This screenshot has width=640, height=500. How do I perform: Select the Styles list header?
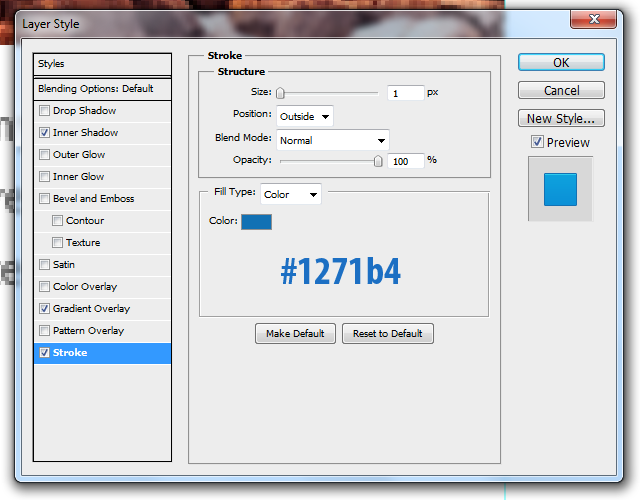pyautogui.click(x=102, y=64)
